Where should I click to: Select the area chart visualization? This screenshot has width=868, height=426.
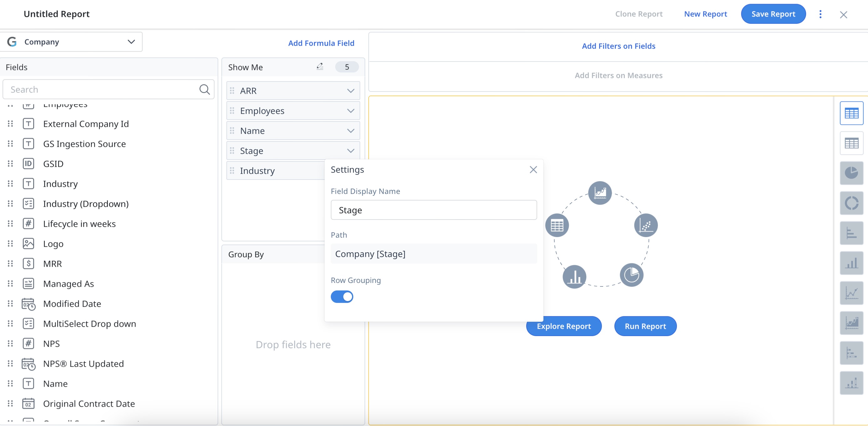pyautogui.click(x=851, y=323)
